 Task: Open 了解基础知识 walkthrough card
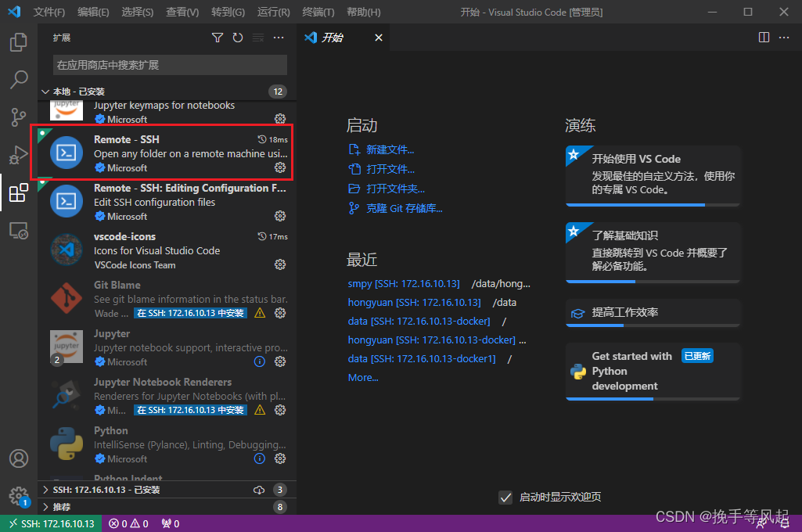tap(653, 253)
